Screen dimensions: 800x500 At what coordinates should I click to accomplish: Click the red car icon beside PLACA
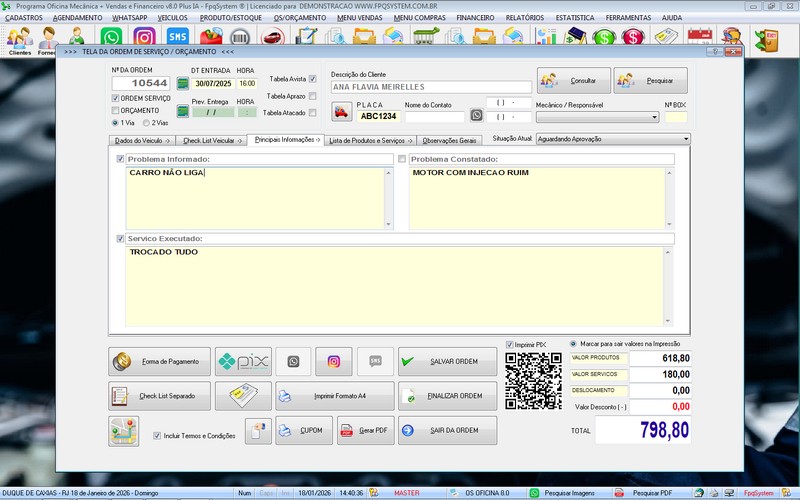tap(341, 113)
